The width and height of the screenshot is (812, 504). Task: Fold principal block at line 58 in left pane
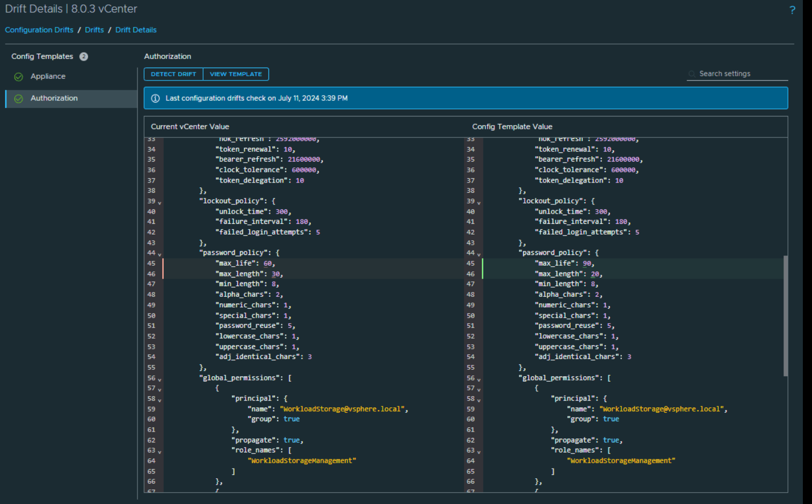pyautogui.click(x=160, y=400)
